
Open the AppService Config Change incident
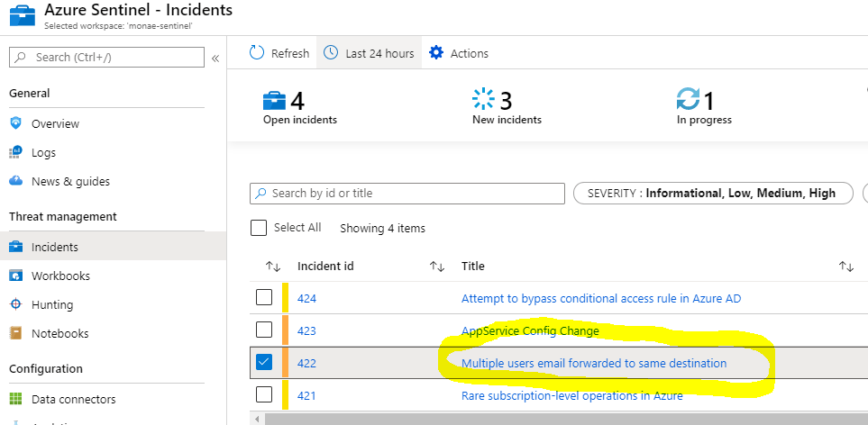530,330
